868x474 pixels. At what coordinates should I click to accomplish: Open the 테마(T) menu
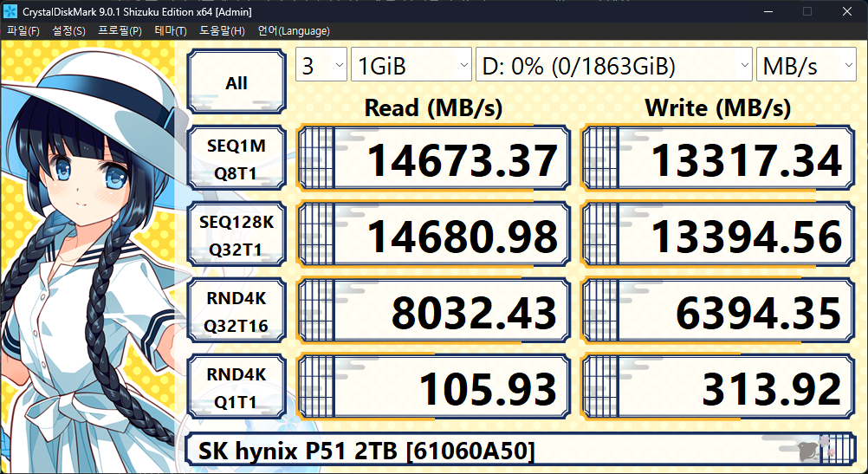(170, 31)
